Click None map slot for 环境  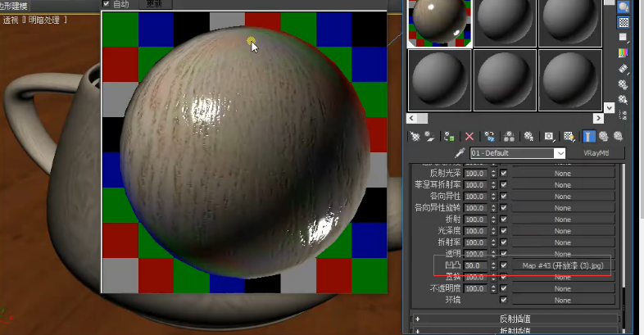(562, 300)
